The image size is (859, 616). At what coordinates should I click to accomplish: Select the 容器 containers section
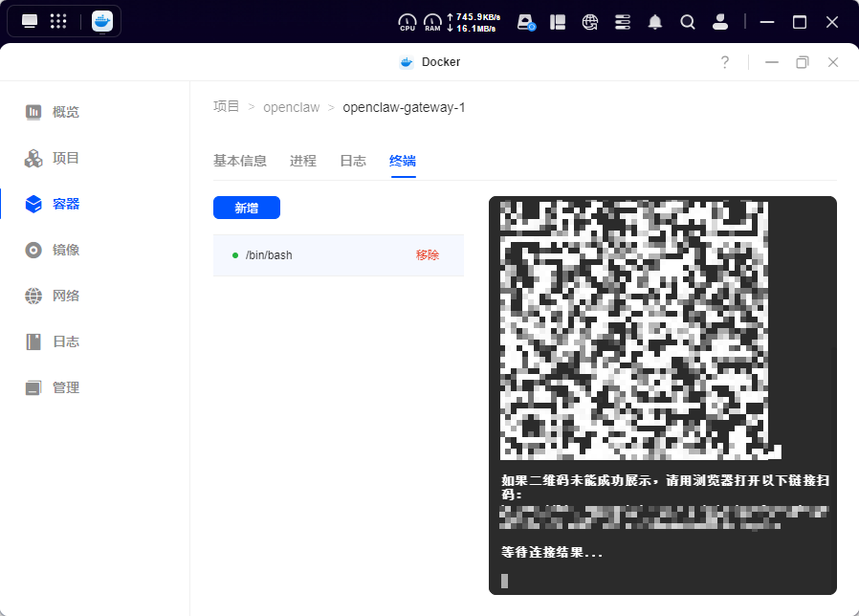click(x=57, y=204)
